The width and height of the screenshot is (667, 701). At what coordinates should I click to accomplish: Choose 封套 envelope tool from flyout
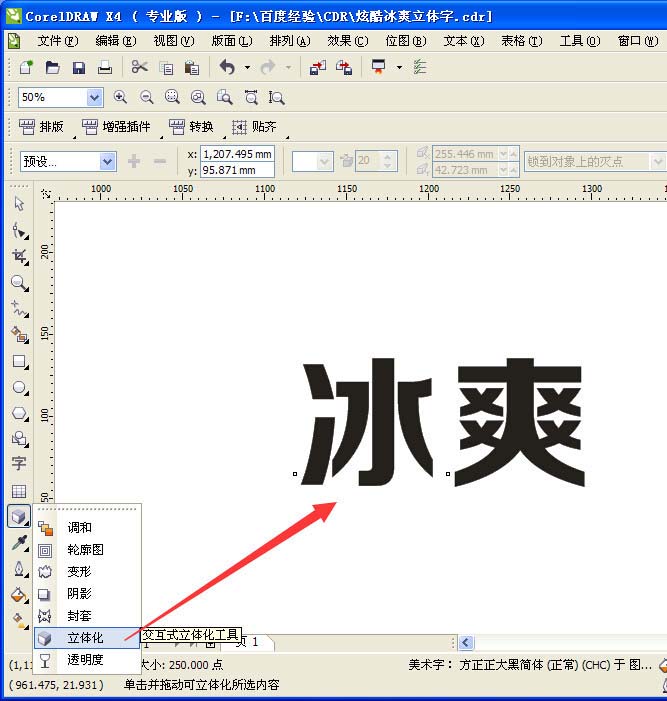pos(87,616)
